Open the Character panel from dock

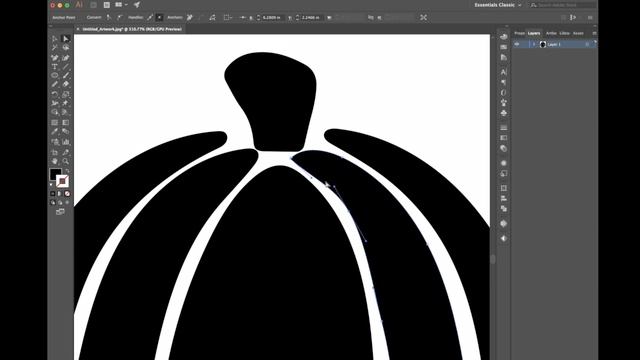[x=504, y=72]
